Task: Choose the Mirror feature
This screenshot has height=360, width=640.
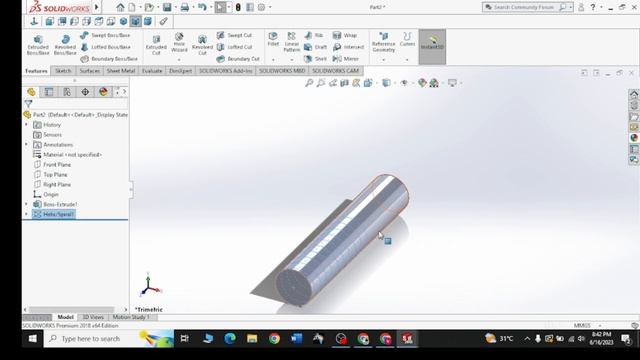Action: point(346,59)
